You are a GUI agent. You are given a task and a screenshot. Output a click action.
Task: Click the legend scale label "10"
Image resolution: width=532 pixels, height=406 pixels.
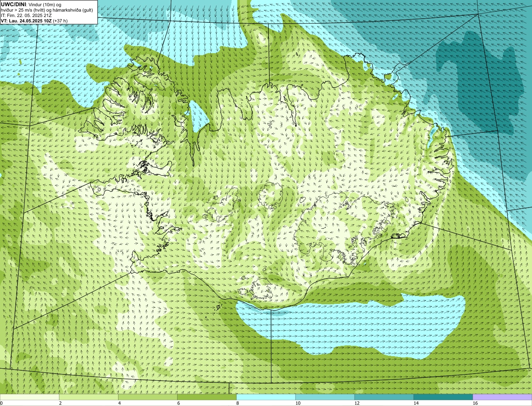[x=298, y=403]
